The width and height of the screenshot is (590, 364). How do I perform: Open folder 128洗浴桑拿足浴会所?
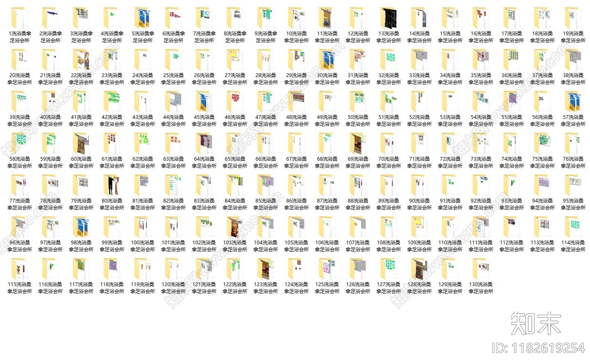tap(419, 276)
